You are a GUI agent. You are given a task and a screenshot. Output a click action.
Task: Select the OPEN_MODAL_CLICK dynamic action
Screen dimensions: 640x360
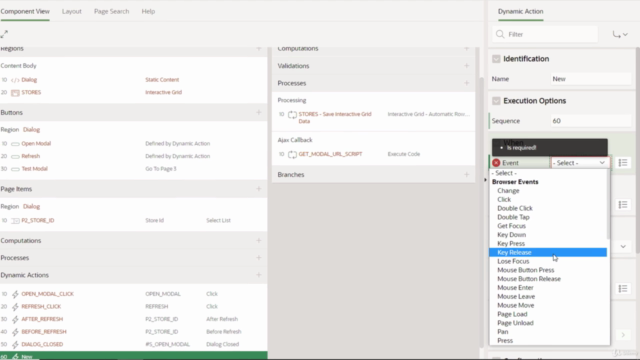coord(47,294)
